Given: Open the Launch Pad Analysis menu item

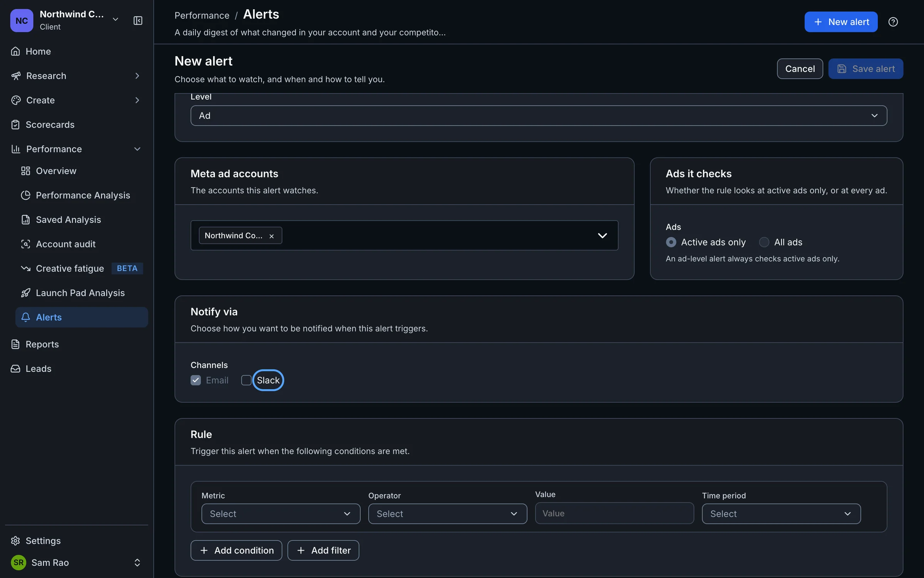Looking at the screenshot, I should click(82, 293).
